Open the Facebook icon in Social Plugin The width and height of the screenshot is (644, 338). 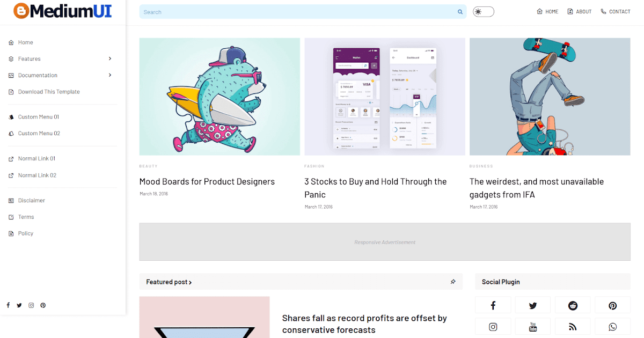click(x=493, y=305)
